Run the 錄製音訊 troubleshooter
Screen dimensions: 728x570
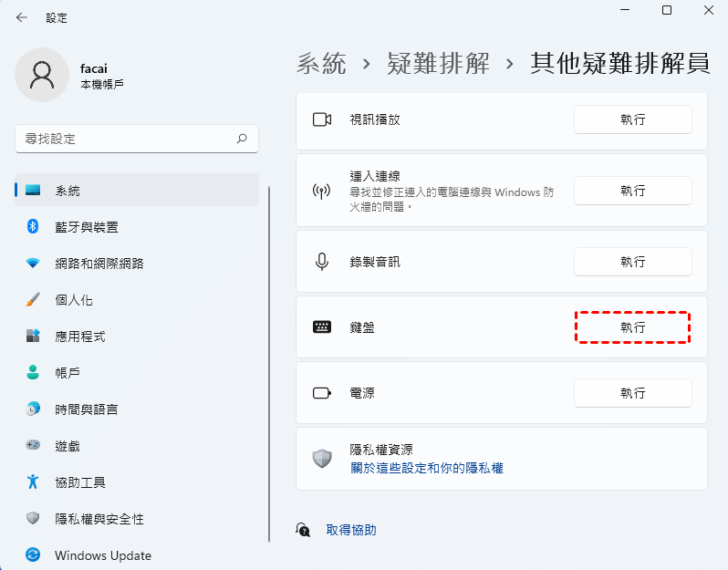[x=632, y=262]
